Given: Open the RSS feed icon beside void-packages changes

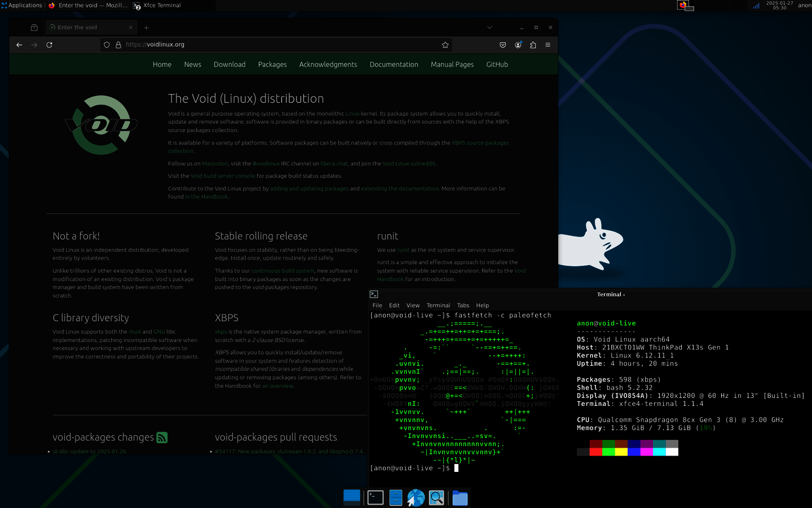Looking at the screenshot, I should tap(162, 437).
